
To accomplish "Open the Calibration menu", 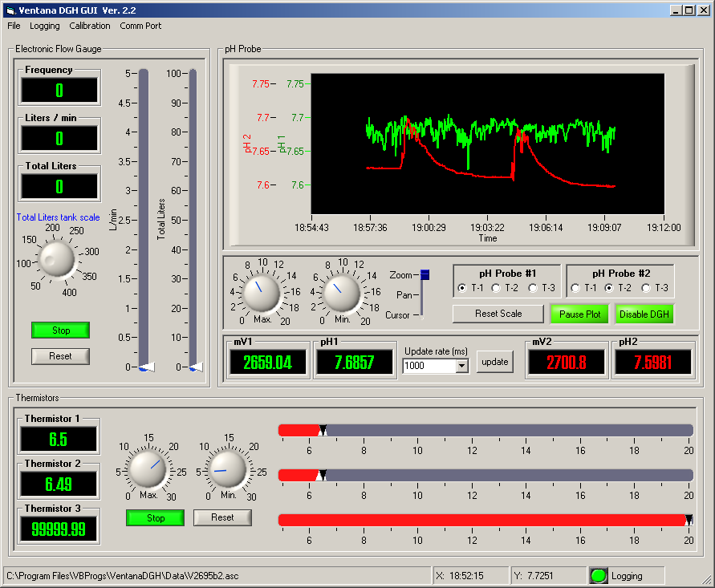I will (x=90, y=26).
